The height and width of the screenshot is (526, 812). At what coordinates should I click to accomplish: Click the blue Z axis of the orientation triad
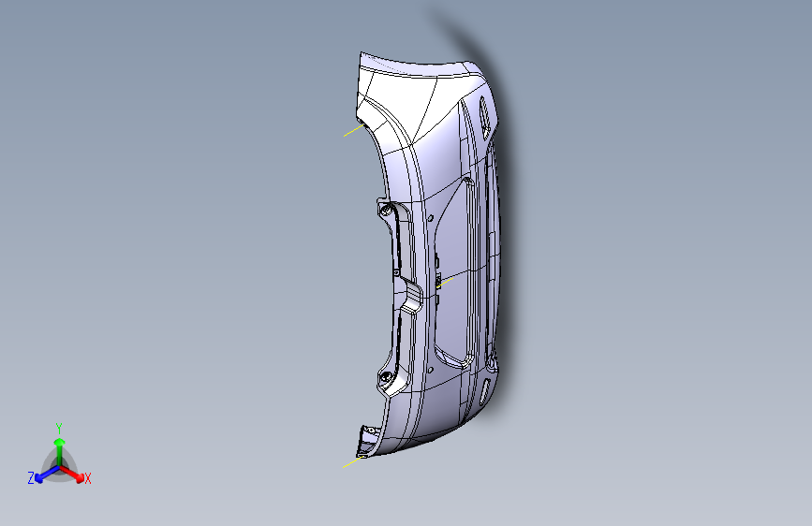[46, 474]
